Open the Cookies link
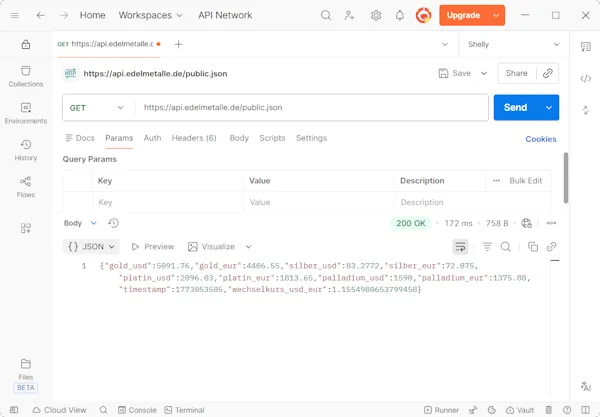The height and width of the screenshot is (417, 600). pyautogui.click(x=541, y=139)
